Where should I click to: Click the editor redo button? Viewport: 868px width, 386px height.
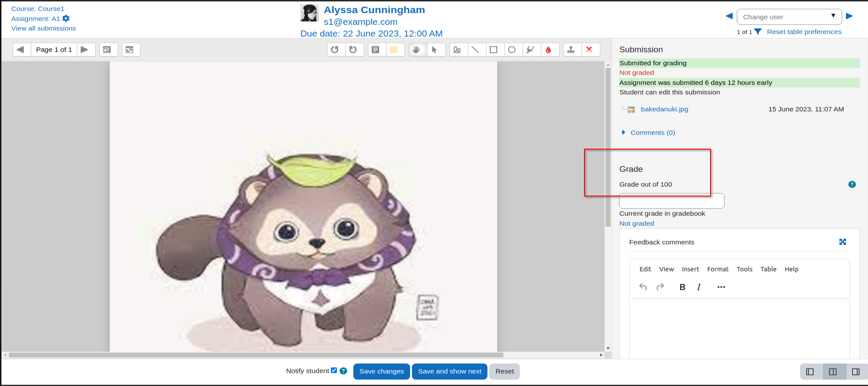[660, 287]
